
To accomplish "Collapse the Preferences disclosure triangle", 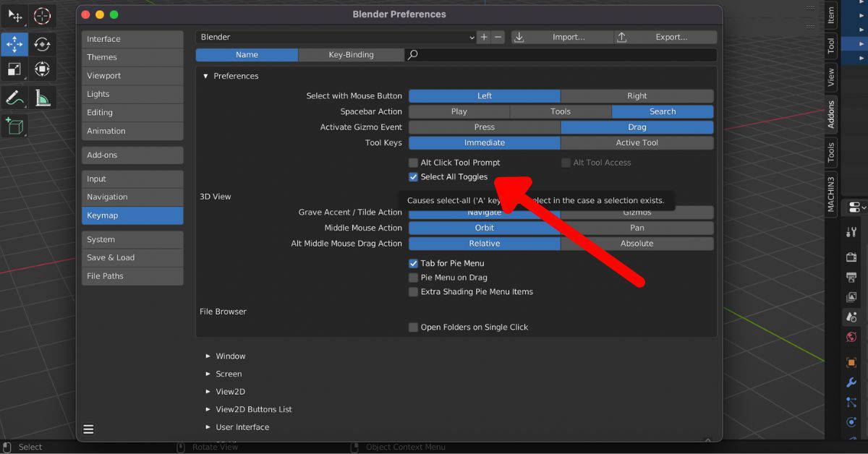I will pyautogui.click(x=205, y=76).
